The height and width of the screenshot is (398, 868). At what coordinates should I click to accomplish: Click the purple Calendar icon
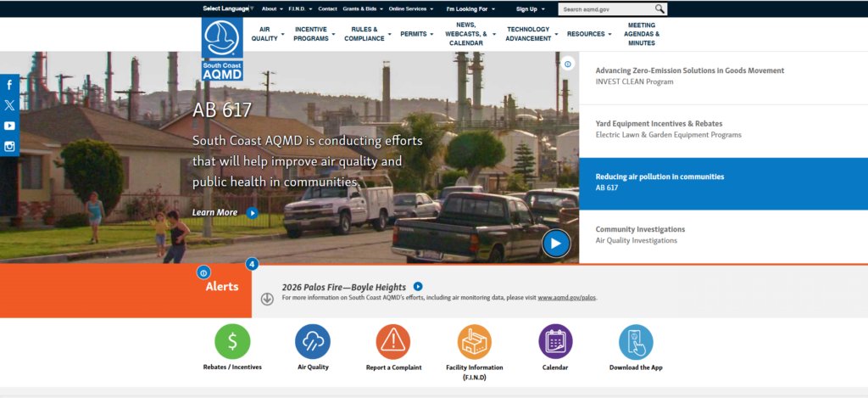pyautogui.click(x=555, y=341)
